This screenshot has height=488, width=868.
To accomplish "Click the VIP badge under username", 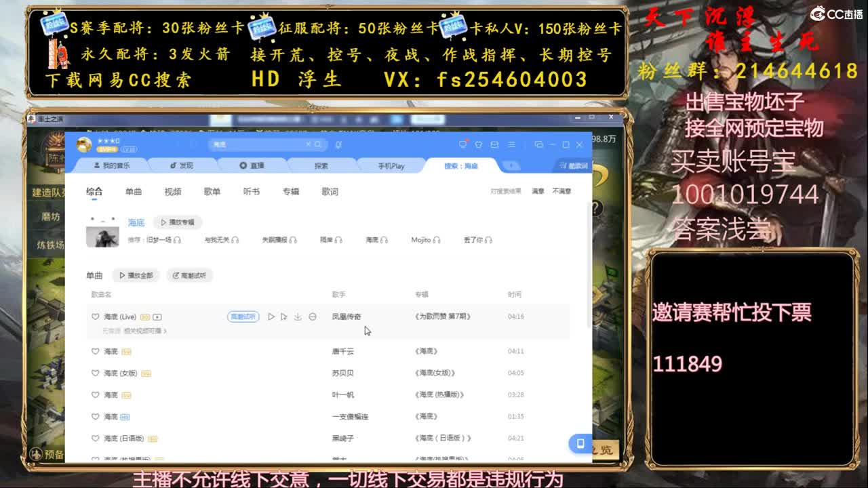I will click(107, 149).
